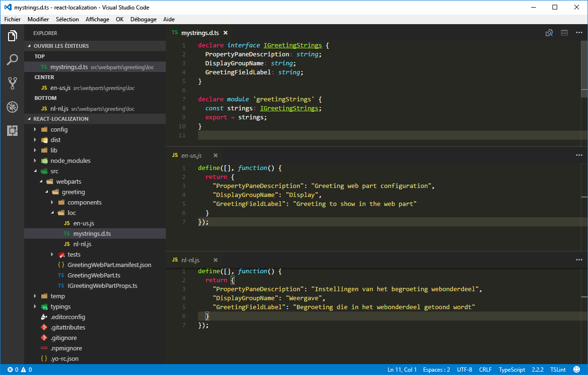Open the Explorer icon in the activity bar
This screenshot has width=588, height=375.
[12, 36]
